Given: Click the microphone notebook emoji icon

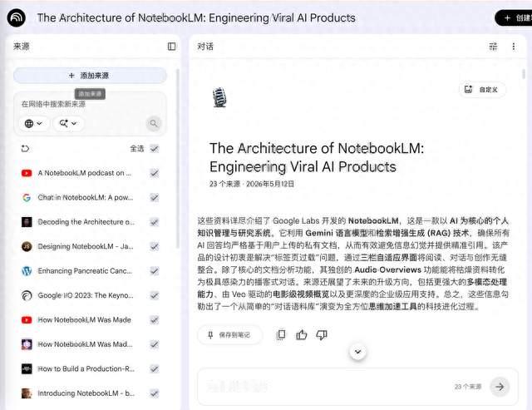Looking at the screenshot, I should pyautogui.click(x=219, y=97).
